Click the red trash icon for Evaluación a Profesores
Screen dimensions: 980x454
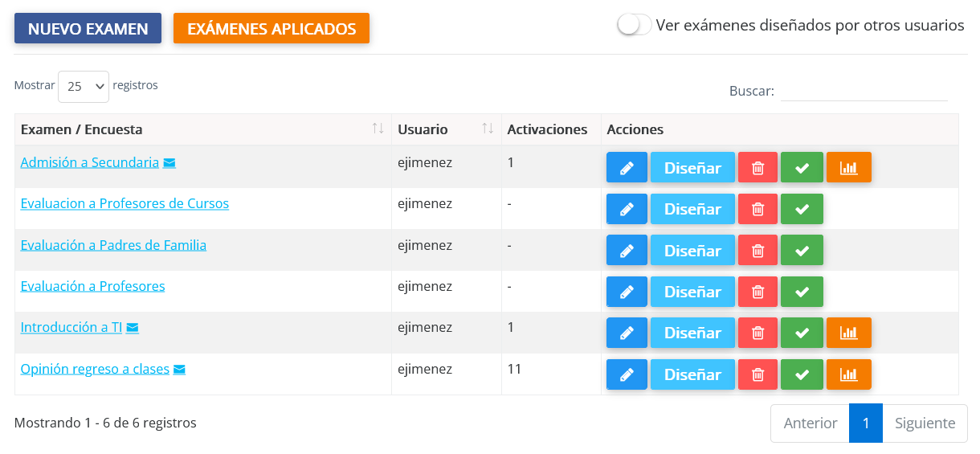point(757,292)
